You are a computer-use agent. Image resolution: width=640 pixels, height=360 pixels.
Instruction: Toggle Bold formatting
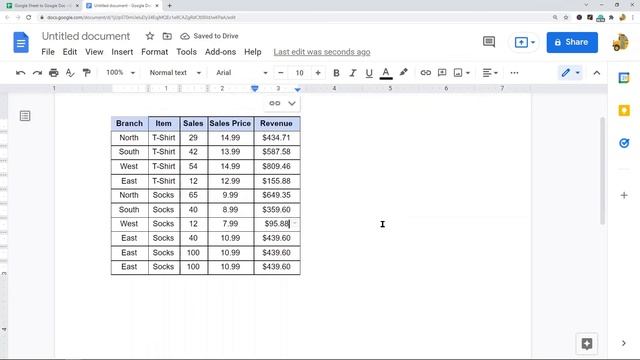pos(336,73)
